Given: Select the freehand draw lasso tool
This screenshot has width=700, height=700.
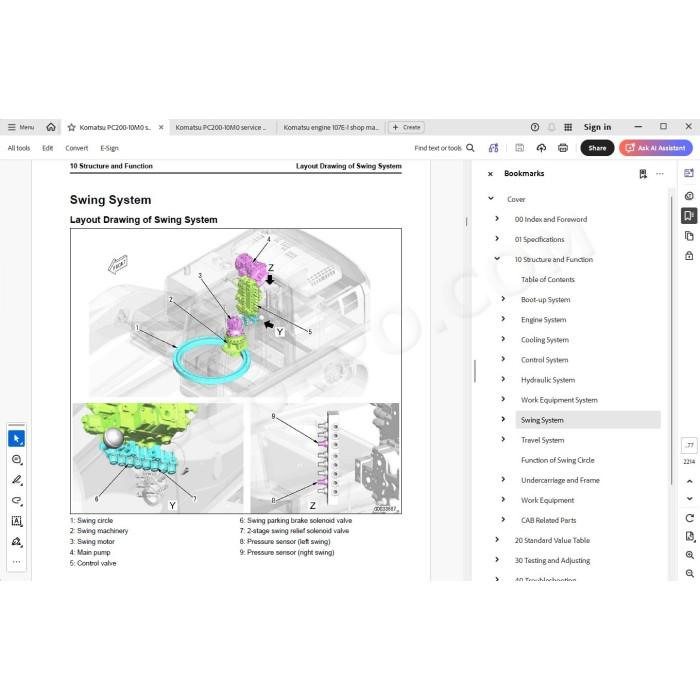Looking at the screenshot, I should click(x=17, y=500).
